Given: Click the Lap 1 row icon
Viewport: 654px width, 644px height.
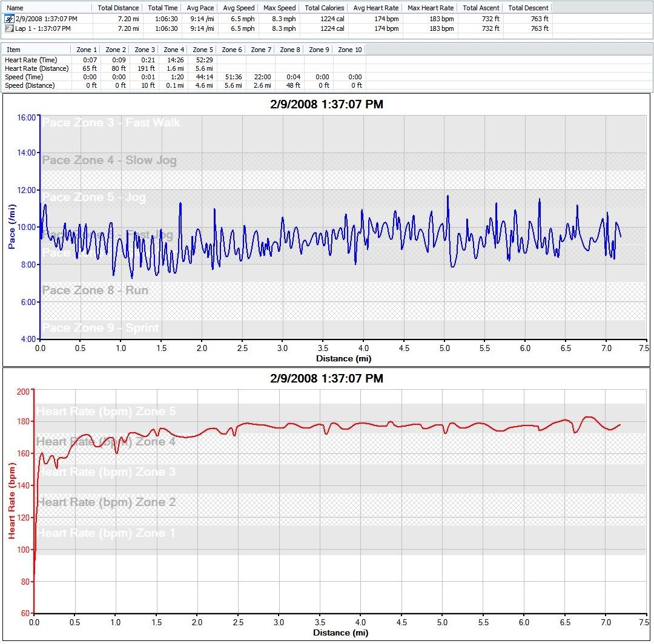Looking at the screenshot, I should 9,28.
